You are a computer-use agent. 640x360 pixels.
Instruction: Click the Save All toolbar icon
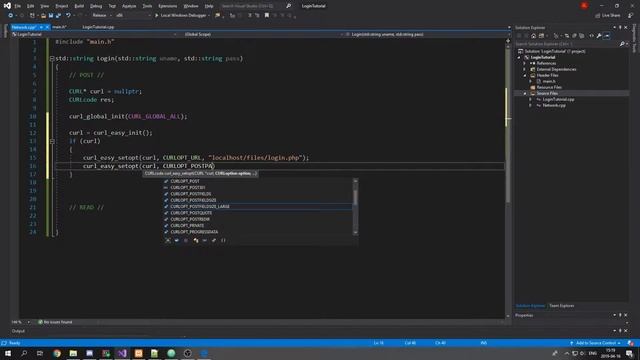pos(58,16)
